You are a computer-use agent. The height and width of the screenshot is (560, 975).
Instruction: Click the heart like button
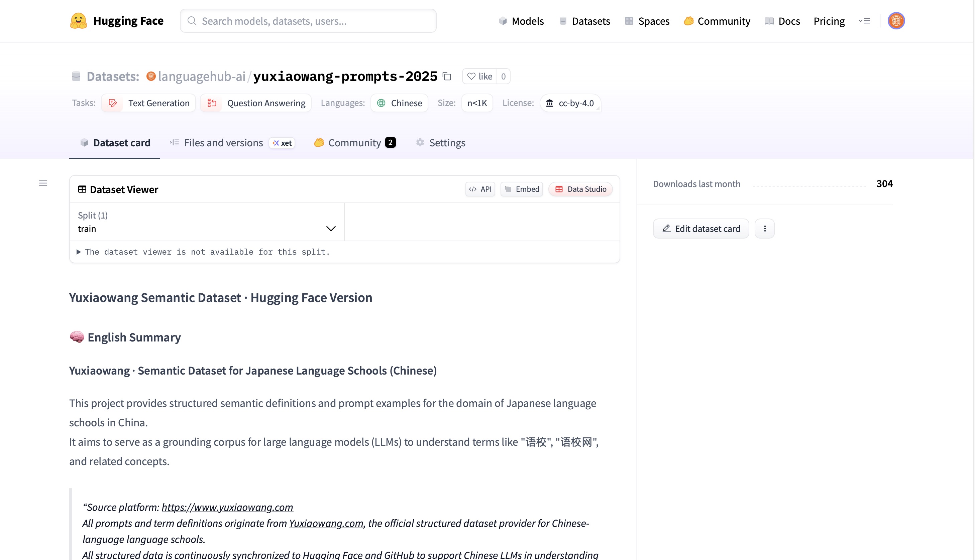coord(479,76)
